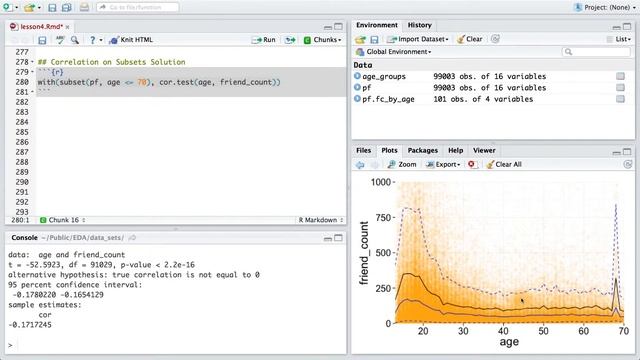Viewport: 640px width, 360px height.
Task: Remove current plot with red X icon
Action: (472, 164)
